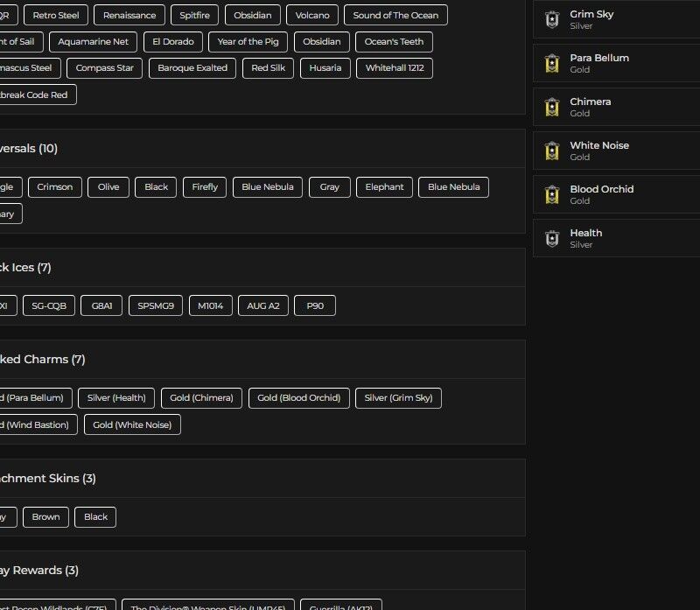Screen dimensions: 700x610
Task: Click the SPSMG9 Black Ice tag
Action: (x=156, y=305)
